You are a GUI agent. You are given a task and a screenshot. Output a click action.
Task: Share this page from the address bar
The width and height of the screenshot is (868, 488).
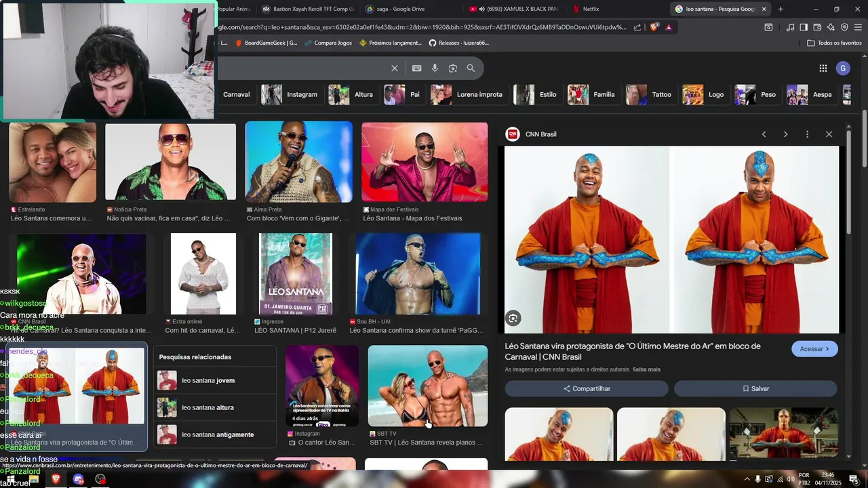(637, 27)
